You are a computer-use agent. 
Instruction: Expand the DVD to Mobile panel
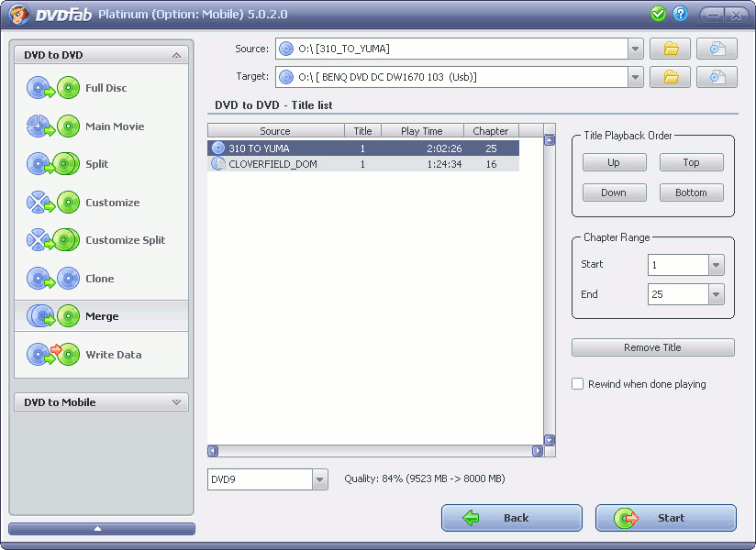tap(176, 402)
